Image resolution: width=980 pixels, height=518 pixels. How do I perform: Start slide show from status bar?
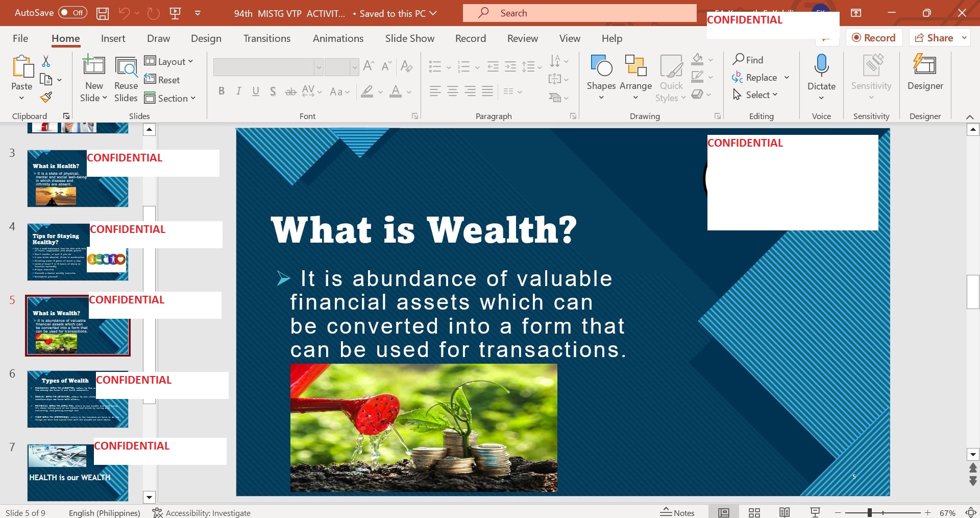[815, 512]
